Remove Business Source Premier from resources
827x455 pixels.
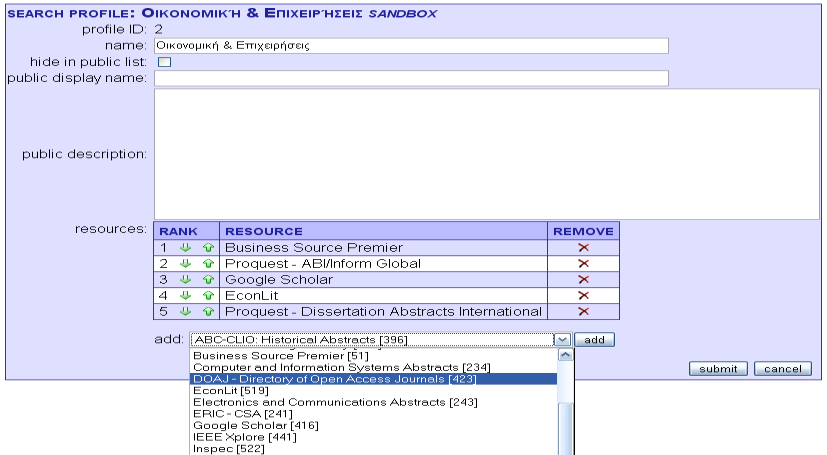point(583,247)
